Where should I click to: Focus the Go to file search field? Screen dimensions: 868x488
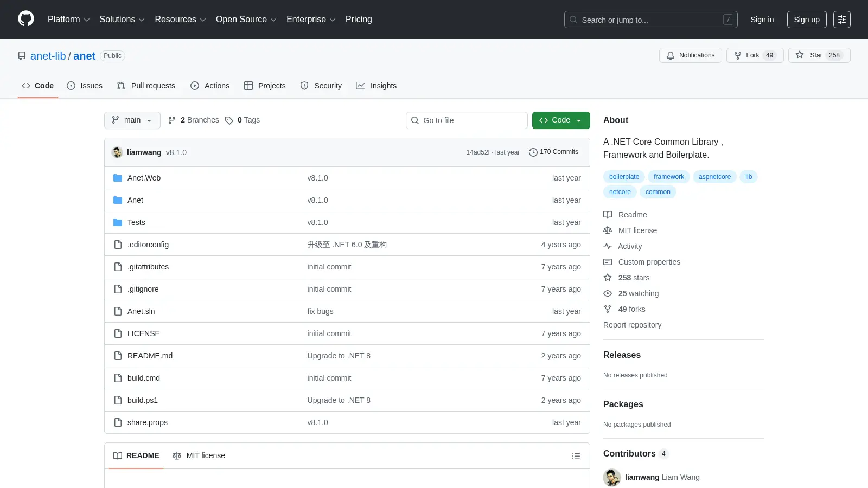[x=467, y=120]
